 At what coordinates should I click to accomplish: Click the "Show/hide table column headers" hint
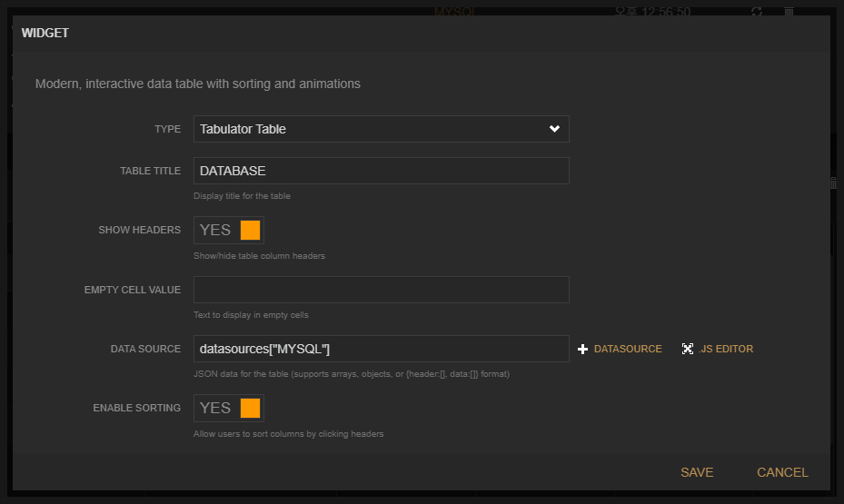[x=259, y=255]
